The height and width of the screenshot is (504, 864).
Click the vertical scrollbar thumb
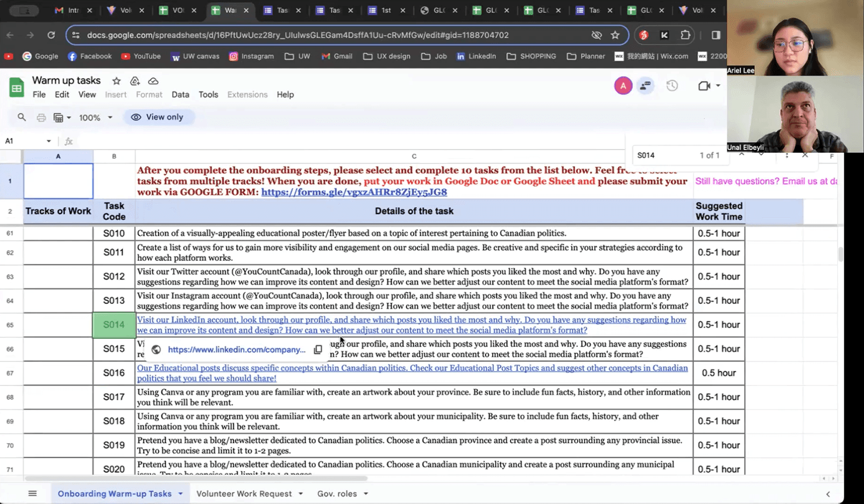[840, 254]
